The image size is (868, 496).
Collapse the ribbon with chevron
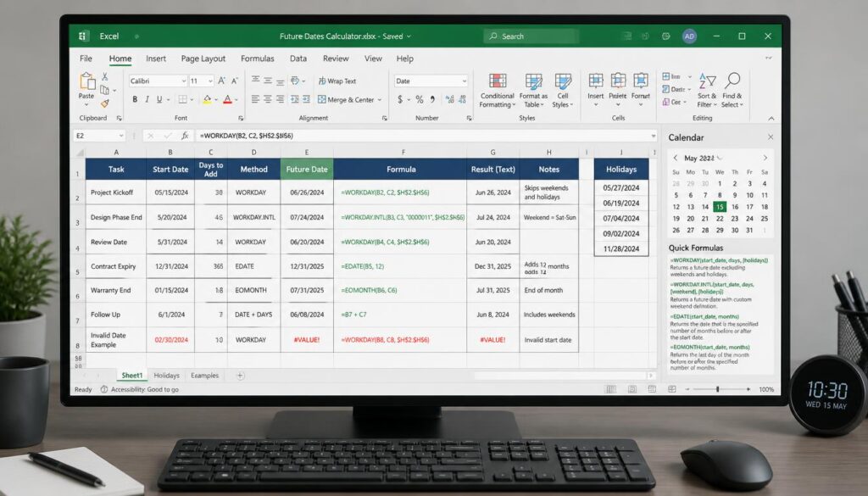[771, 119]
